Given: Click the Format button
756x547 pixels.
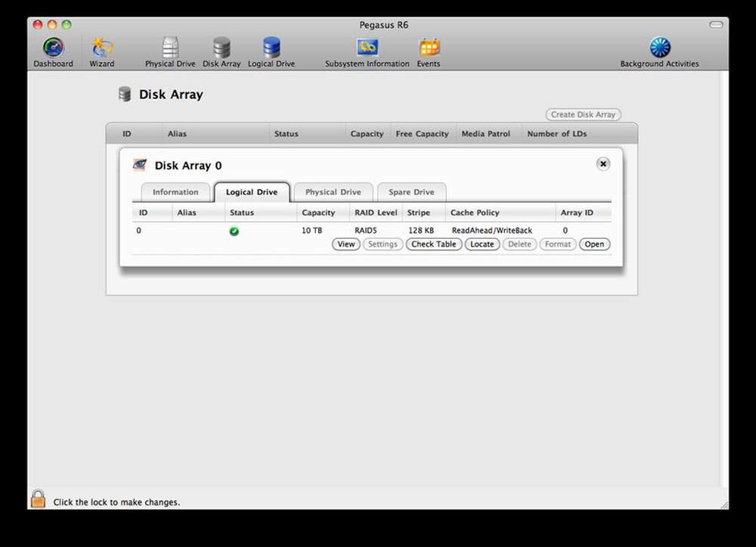Looking at the screenshot, I should [x=557, y=244].
